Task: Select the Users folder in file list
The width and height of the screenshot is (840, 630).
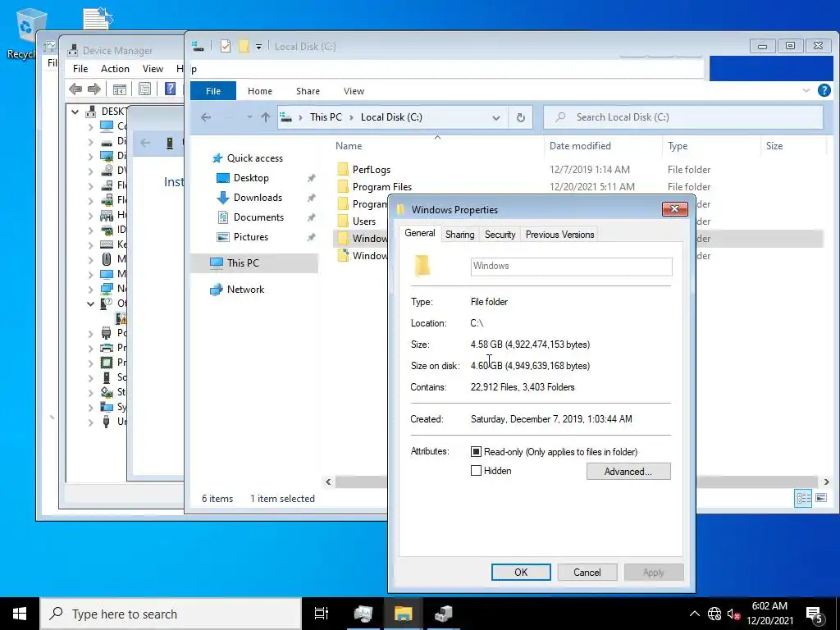Action: pyautogui.click(x=363, y=221)
